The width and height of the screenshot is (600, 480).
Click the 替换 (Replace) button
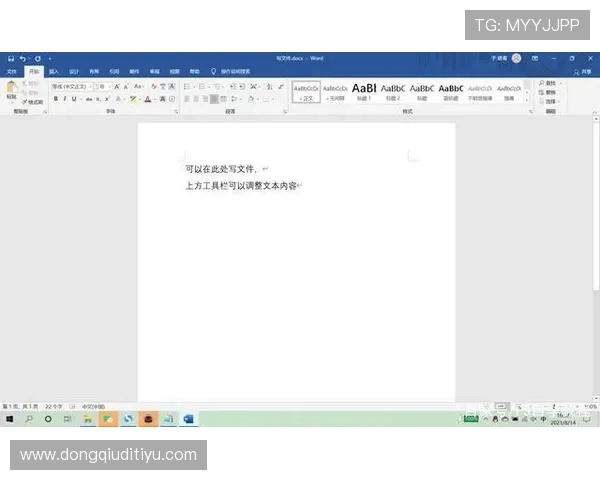coord(547,92)
